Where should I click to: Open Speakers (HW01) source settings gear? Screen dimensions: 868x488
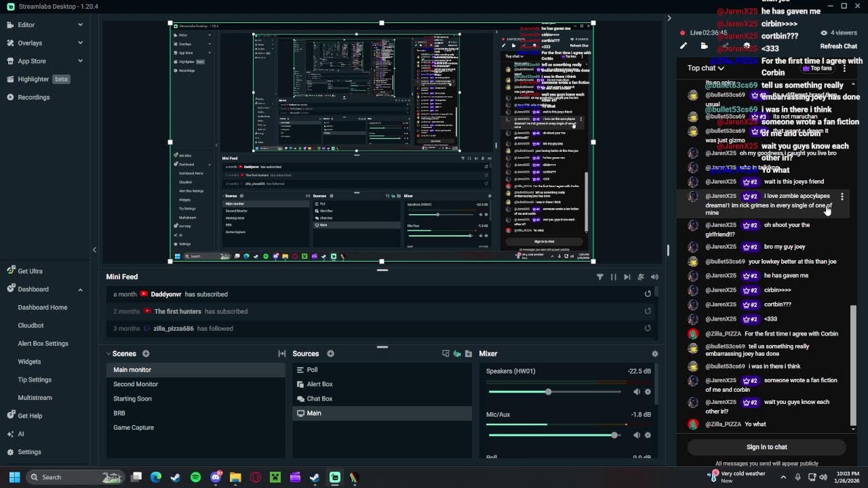click(x=648, y=392)
